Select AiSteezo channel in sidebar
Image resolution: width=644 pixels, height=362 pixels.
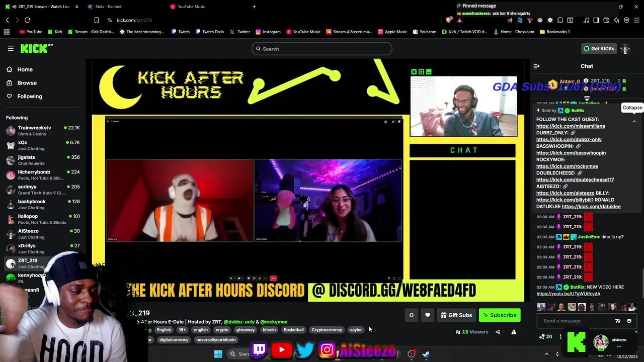click(x=43, y=234)
